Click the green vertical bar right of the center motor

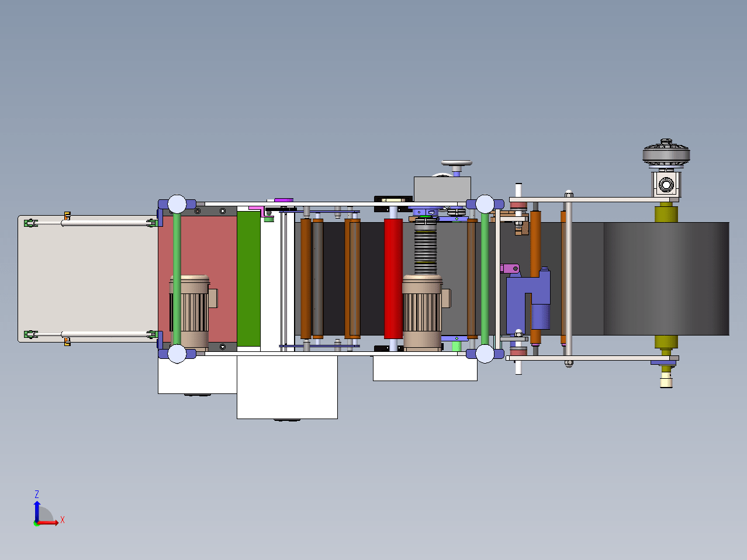coord(485,278)
